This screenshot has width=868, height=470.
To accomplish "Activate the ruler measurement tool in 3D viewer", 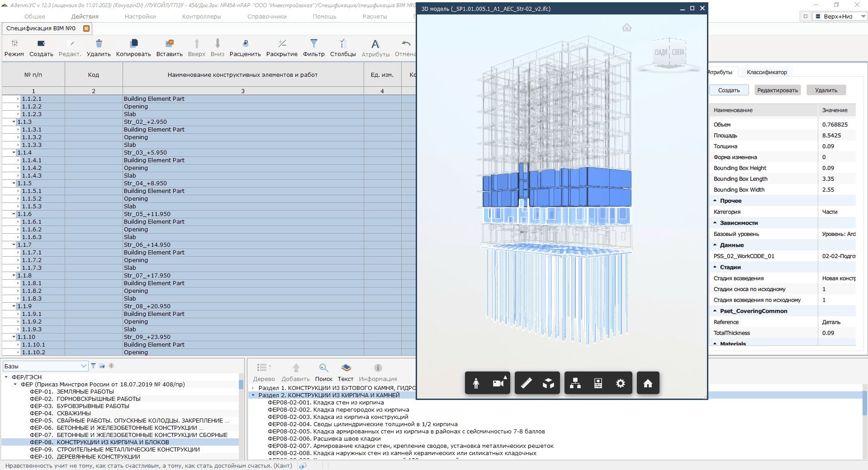I will [x=526, y=383].
